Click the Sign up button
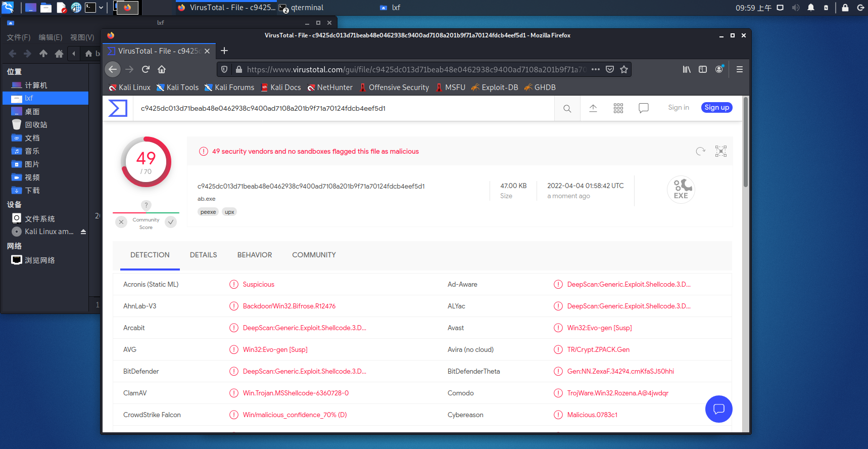The height and width of the screenshot is (449, 868). click(717, 108)
